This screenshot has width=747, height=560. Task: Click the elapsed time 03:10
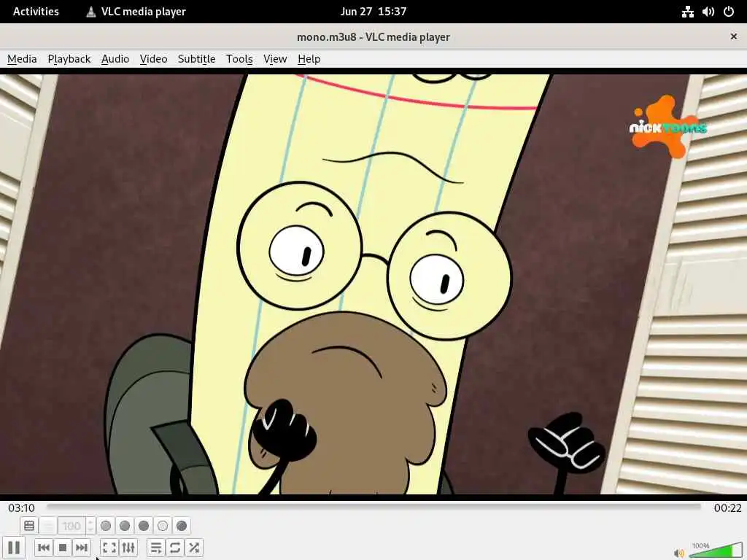(21, 508)
